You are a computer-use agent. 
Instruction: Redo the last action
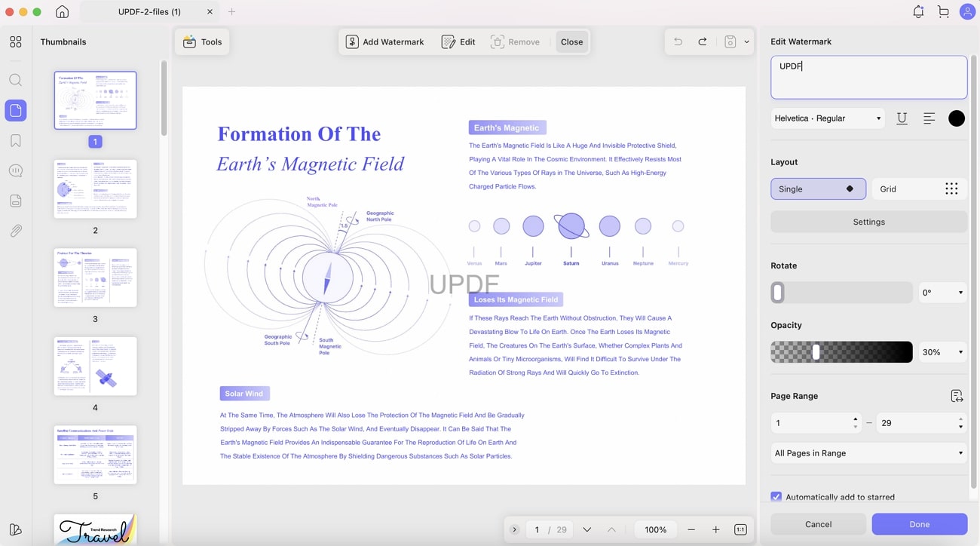click(x=703, y=41)
